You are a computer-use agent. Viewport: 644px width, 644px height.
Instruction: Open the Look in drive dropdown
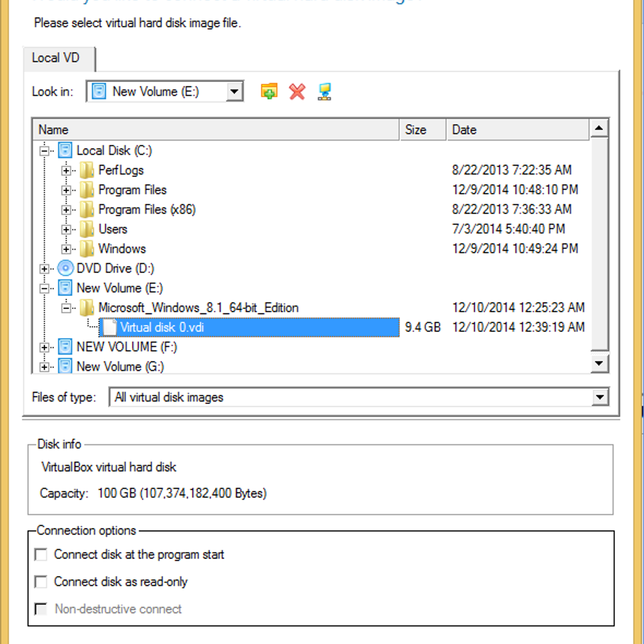(x=234, y=92)
